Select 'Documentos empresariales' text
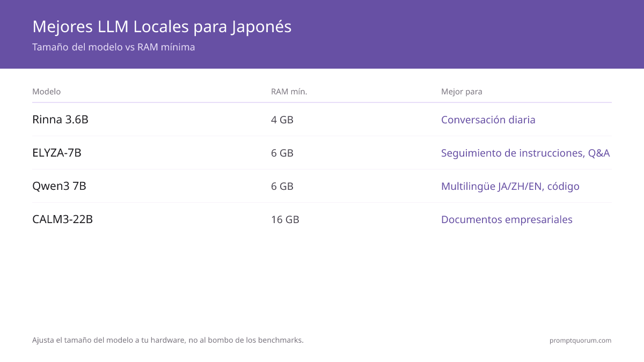644x362 pixels. [507, 219]
